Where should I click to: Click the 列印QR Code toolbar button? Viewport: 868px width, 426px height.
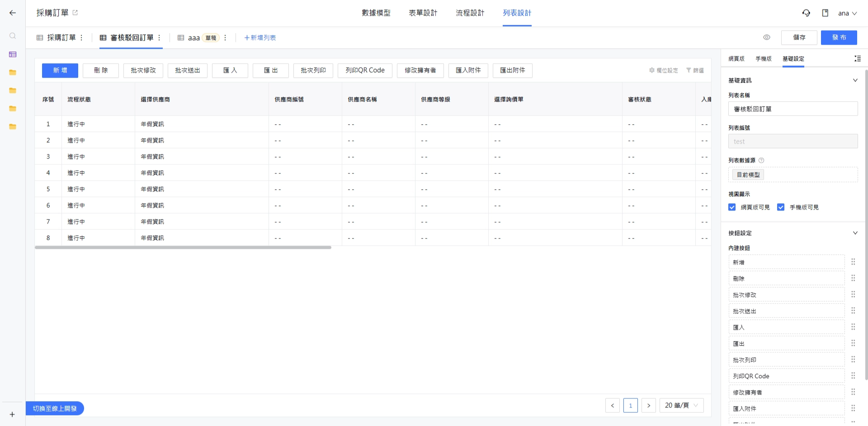point(365,70)
